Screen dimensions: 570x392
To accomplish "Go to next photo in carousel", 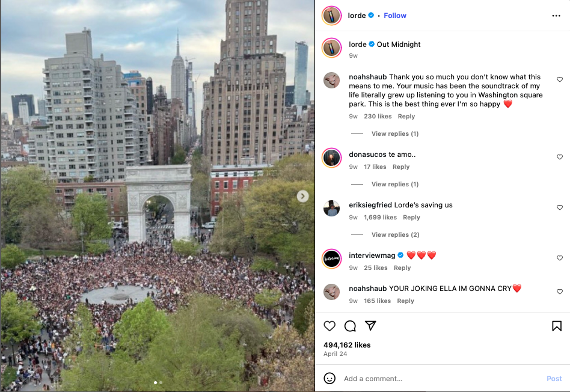I will [x=302, y=197].
